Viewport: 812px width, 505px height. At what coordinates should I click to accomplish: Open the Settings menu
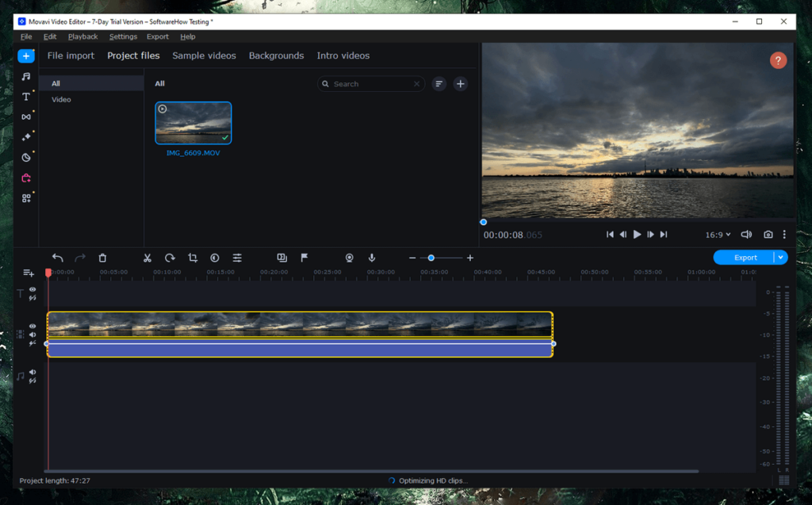(x=123, y=36)
